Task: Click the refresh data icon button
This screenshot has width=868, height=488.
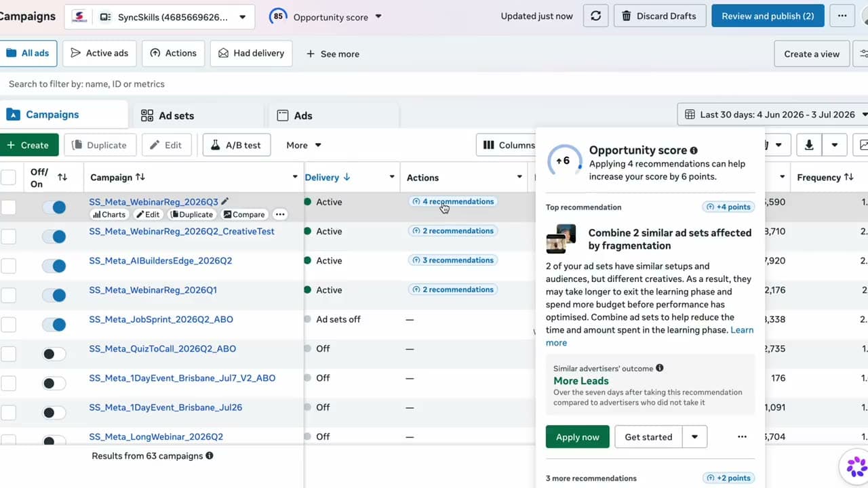Action: click(595, 16)
